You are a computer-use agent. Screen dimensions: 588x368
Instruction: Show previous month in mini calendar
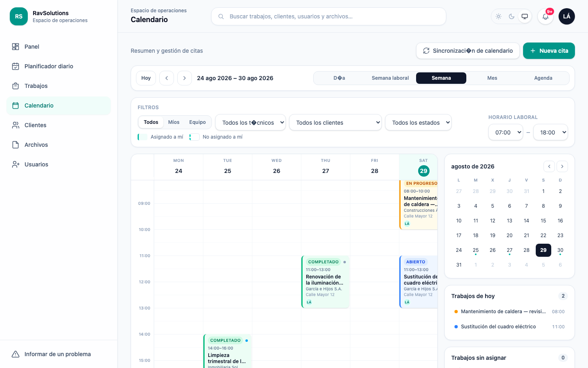point(549,166)
